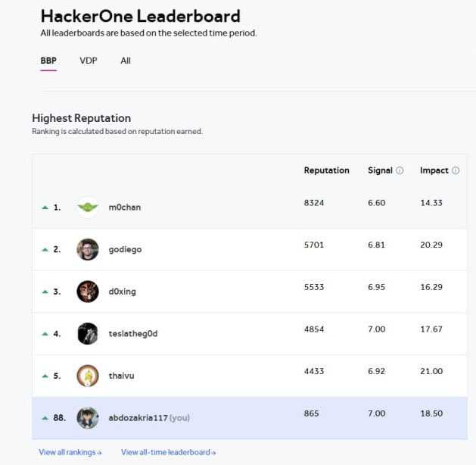Open the View all-time leaderboard link

tap(169, 452)
